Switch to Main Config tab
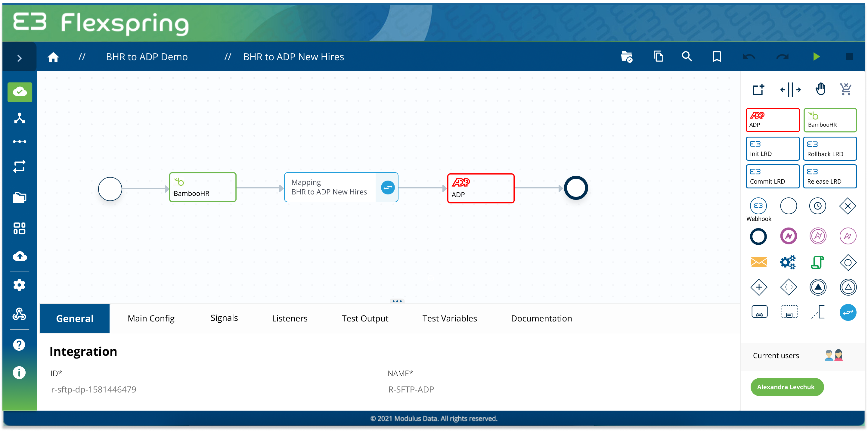 [151, 318]
